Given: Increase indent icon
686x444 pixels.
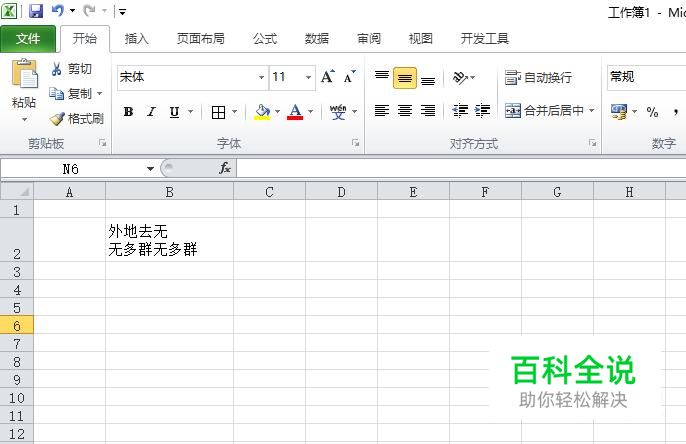Looking at the screenshot, I should click(x=482, y=111).
